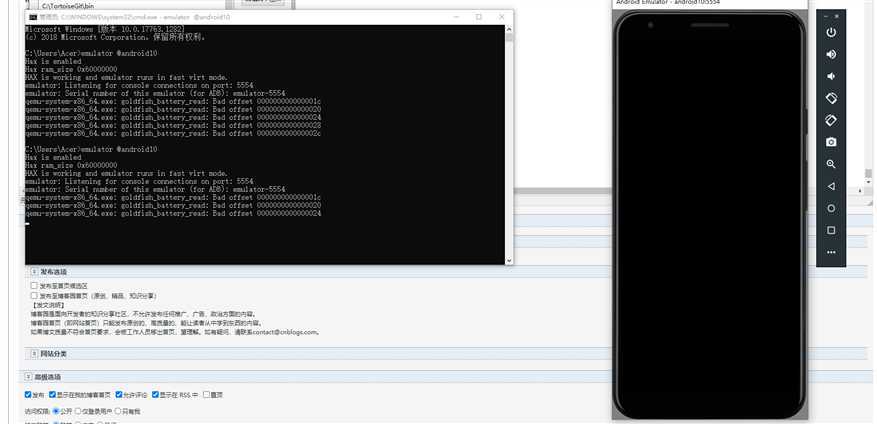The image size is (877, 424).
Task: Enable the 置顶 checkbox
Action: point(207,395)
